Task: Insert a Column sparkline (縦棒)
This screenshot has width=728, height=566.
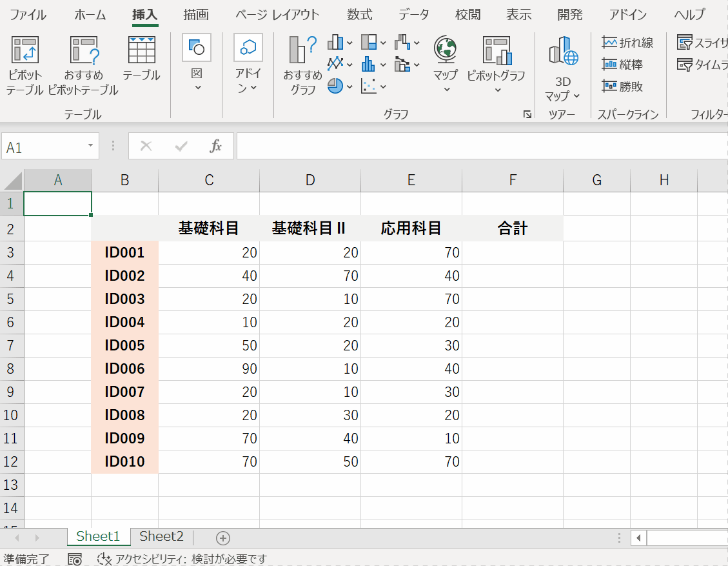Action: (x=622, y=65)
